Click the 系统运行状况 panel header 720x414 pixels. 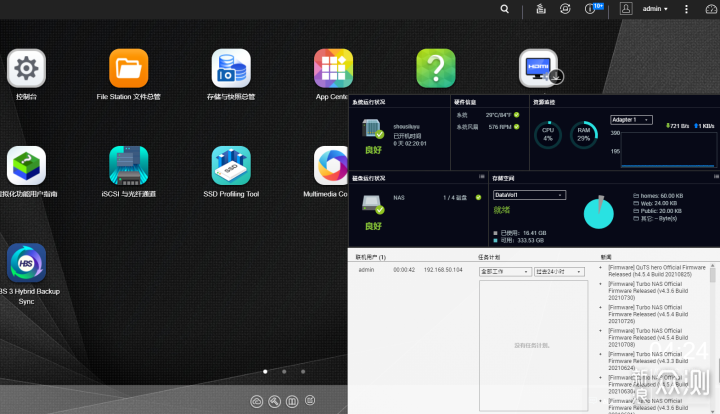(x=369, y=102)
